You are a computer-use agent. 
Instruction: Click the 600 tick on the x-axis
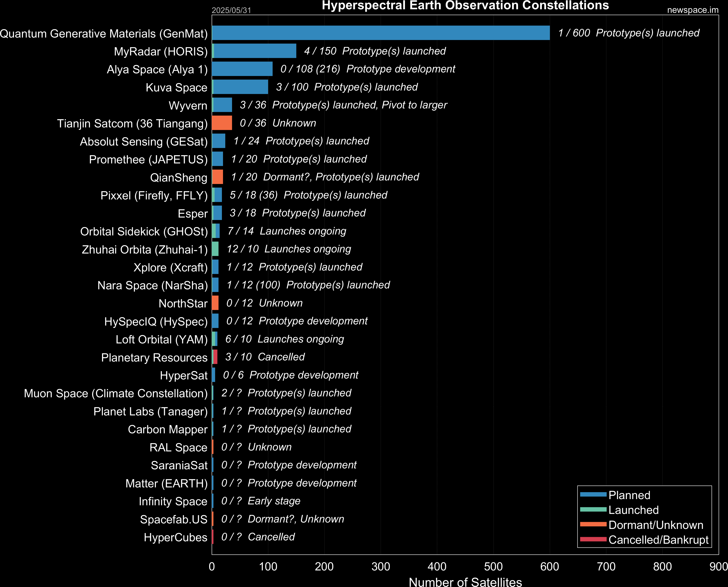tap(549, 566)
